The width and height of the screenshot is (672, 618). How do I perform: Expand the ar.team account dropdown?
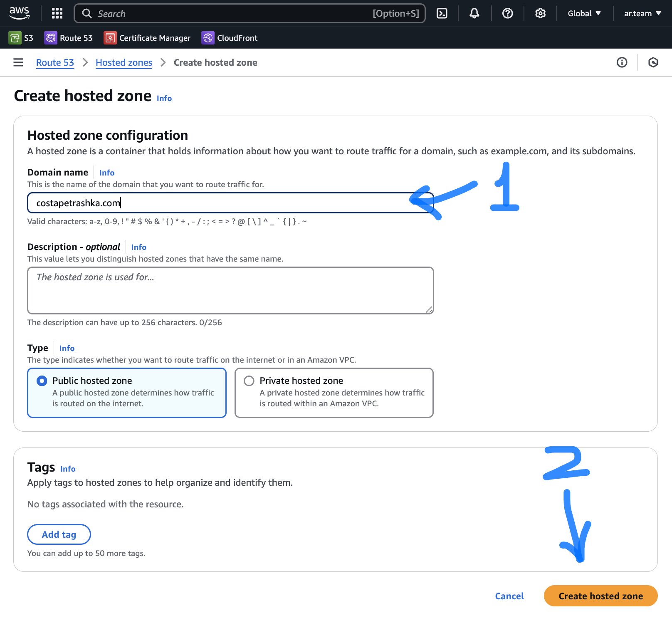click(x=642, y=13)
